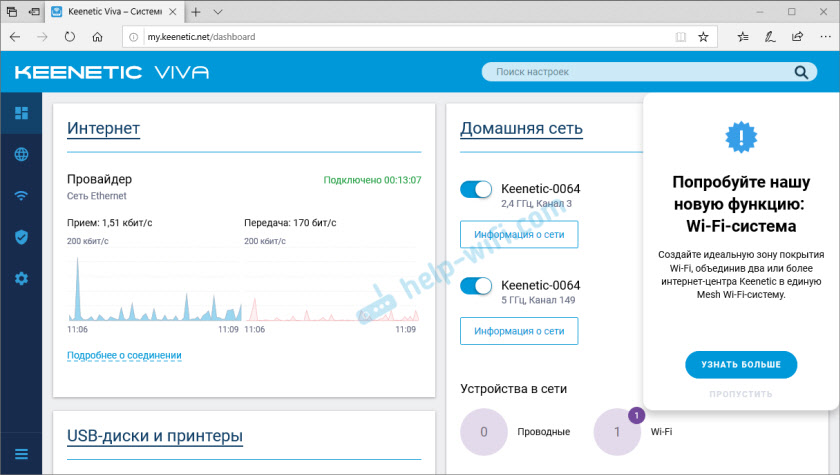
Task: Click the wired devices count circle
Action: (x=484, y=432)
